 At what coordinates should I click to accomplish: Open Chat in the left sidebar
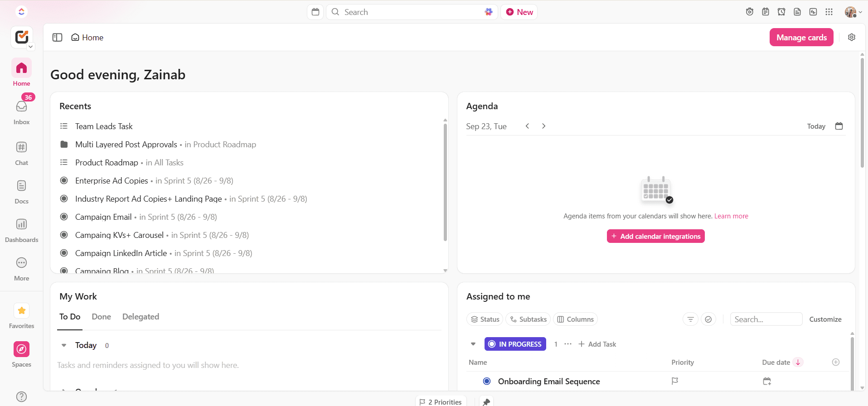pos(21,148)
